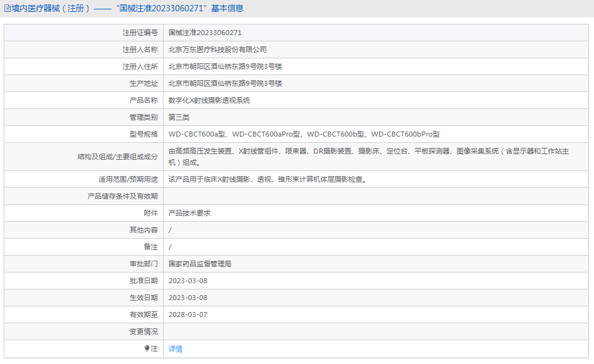Viewport: 594px width, 364px height.
Task: Click the address value in the 注册人住所 row
Action: (225, 66)
